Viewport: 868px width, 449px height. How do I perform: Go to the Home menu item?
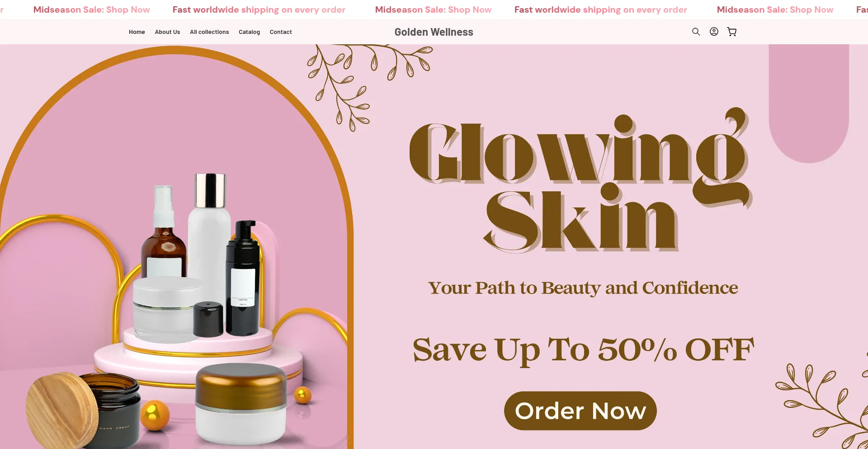click(x=137, y=32)
